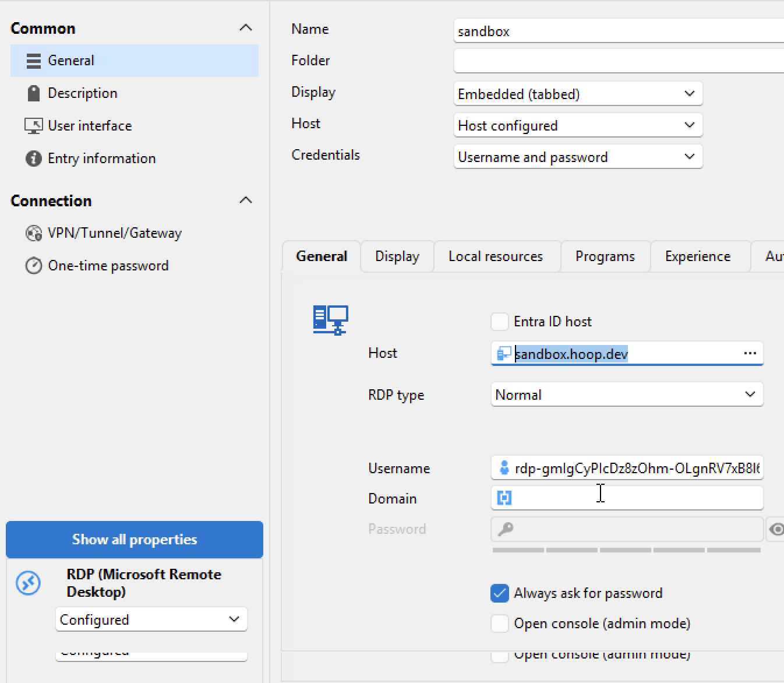Click Show all properties button

(x=135, y=540)
